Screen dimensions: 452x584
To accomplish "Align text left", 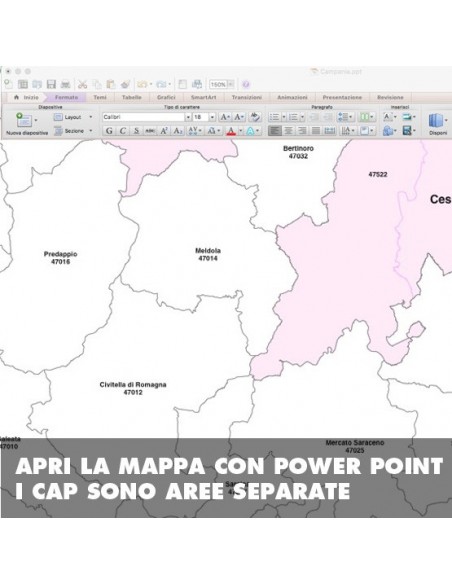I will pos(274,131).
